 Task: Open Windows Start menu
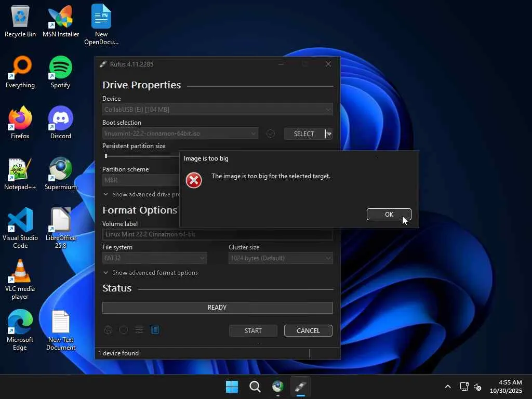[x=232, y=387]
